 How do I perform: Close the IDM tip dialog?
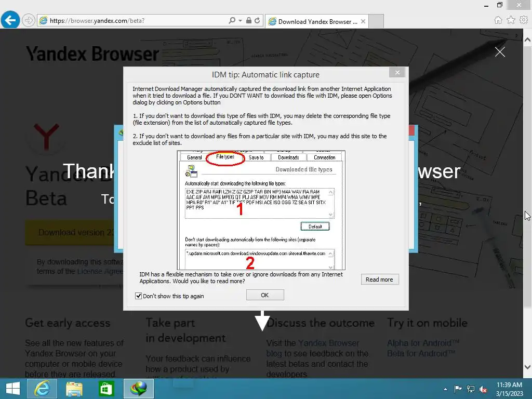pos(397,72)
